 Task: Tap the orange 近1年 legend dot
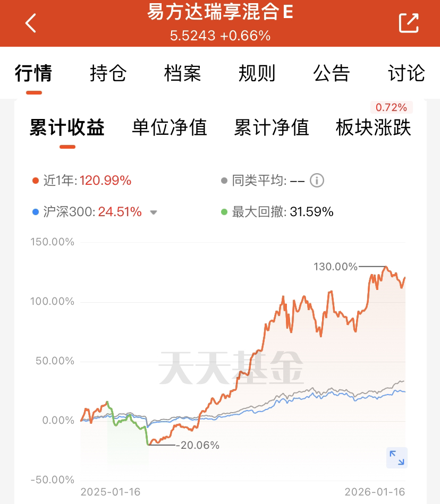[36, 181]
